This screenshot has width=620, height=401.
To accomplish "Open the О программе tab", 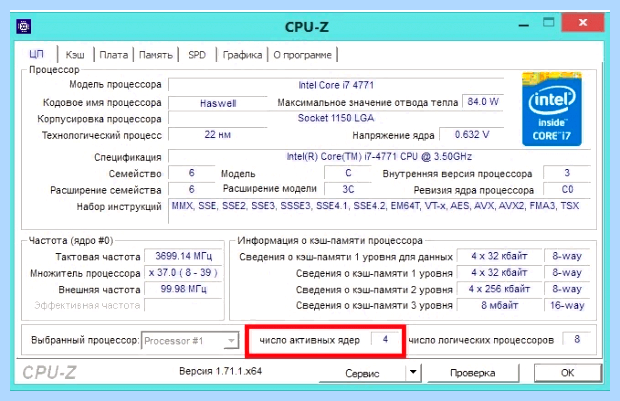I will (x=302, y=55).
